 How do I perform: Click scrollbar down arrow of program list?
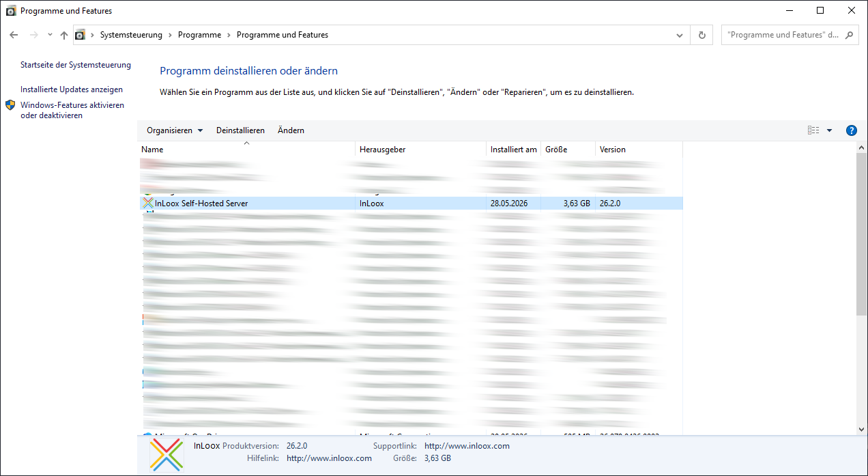862,428
